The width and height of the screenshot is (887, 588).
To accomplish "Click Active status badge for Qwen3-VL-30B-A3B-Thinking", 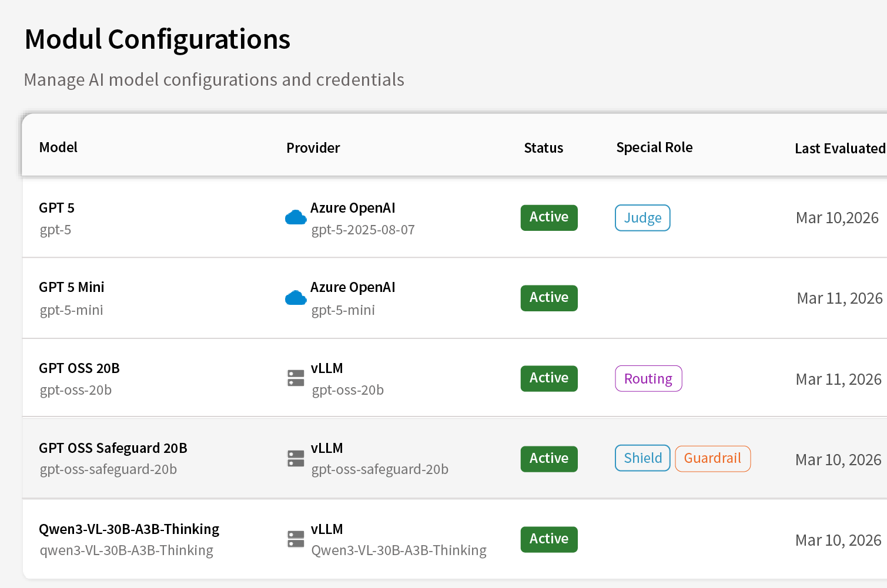I will 549,539.
